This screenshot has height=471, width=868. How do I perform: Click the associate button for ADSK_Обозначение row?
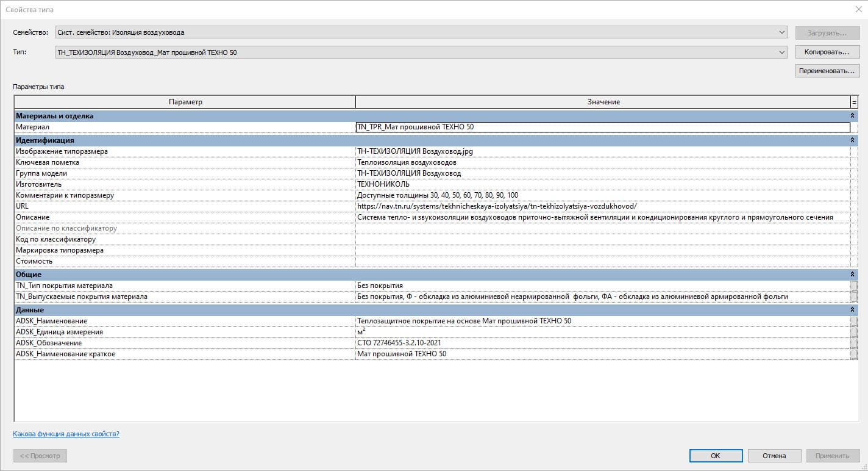coord(854,343)
